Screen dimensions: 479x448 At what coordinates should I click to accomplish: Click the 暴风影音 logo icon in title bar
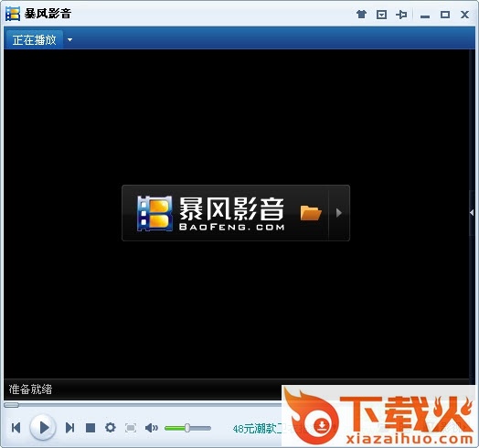13,14
